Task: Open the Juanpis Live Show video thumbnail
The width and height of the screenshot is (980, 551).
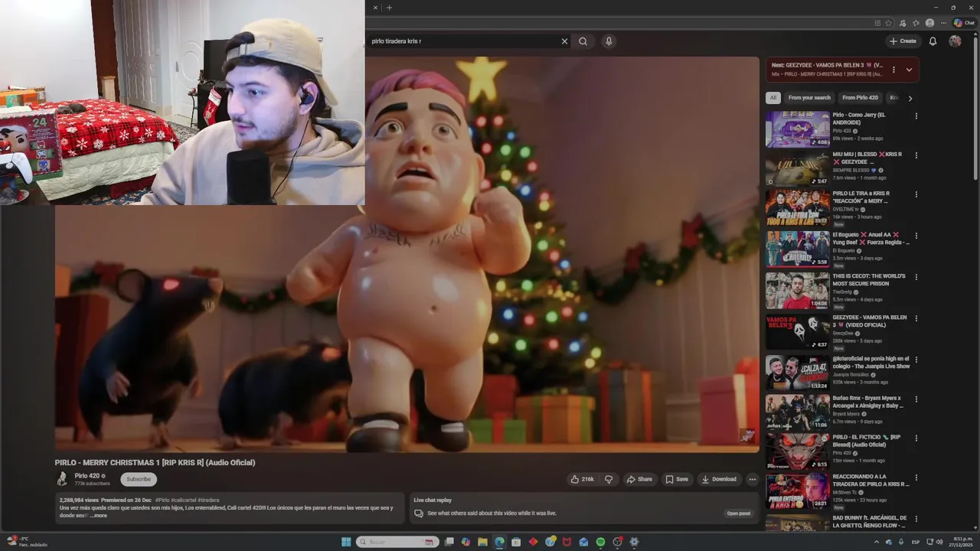Action: point(798,373)
